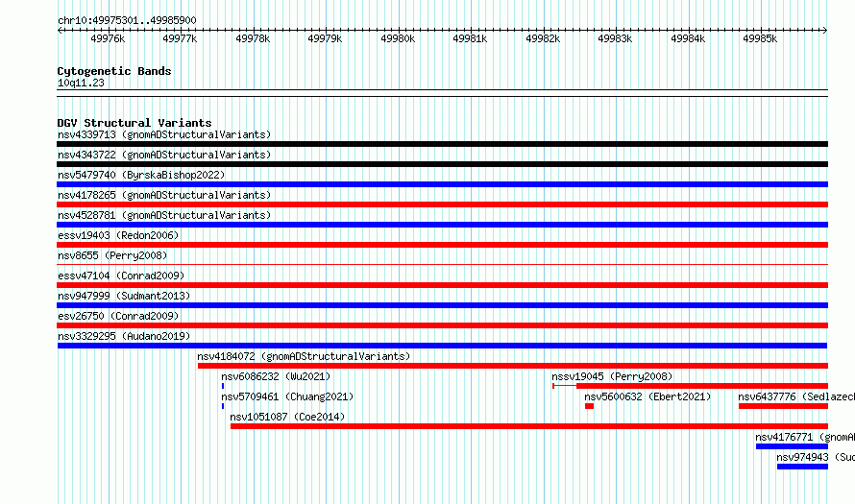The width and height of the screenshot is (855, 504).
Task: Click the 49985k ruler label
Action: 760,38
